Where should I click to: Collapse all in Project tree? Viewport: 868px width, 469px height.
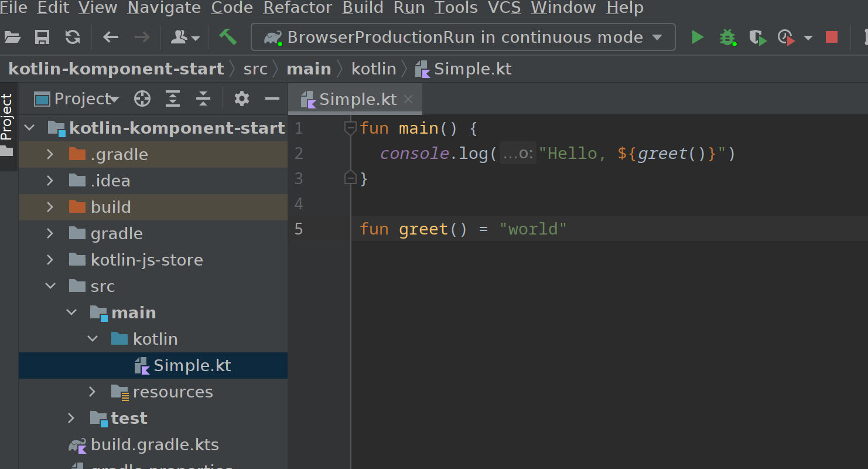[203, 99]
